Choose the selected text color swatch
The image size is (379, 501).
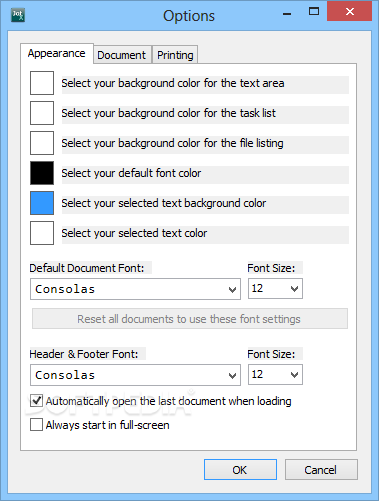pyautogui.click(x=42, y=233)
